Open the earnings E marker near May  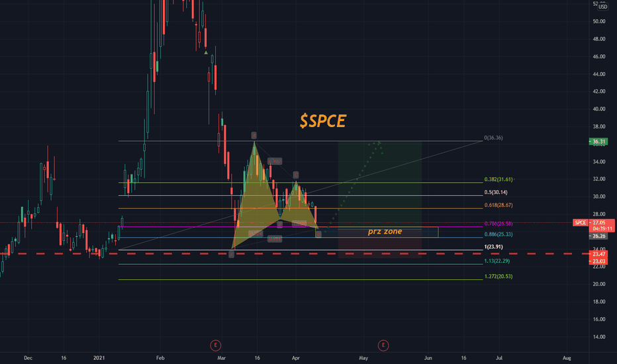[383, 345]
